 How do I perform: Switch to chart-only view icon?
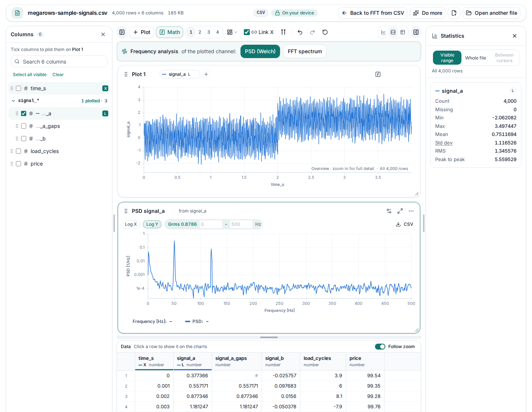tap(383, 32)
